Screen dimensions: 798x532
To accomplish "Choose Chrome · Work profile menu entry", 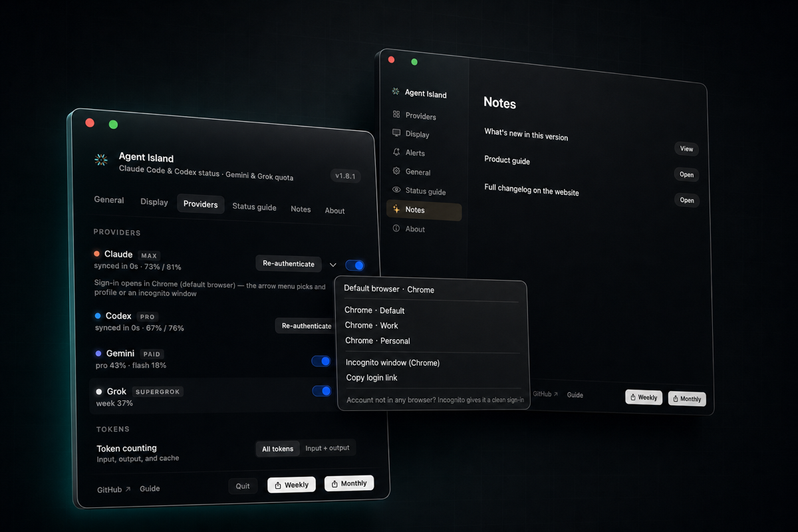I will point(371,325).
